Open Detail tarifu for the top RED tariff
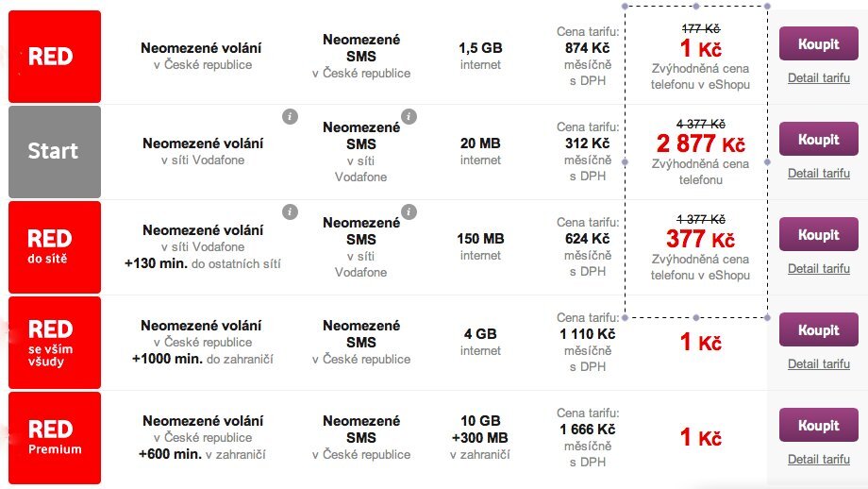 tap(818, 77)
